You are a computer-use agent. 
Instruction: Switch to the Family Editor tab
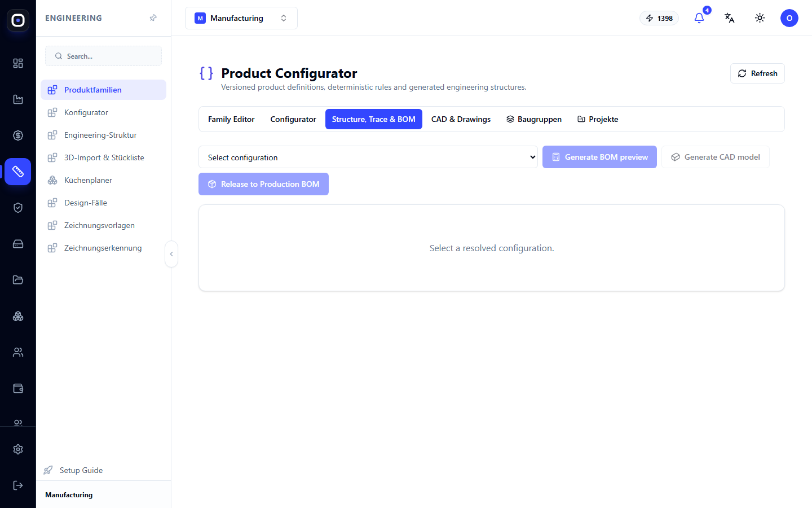[x=231, y=119]
